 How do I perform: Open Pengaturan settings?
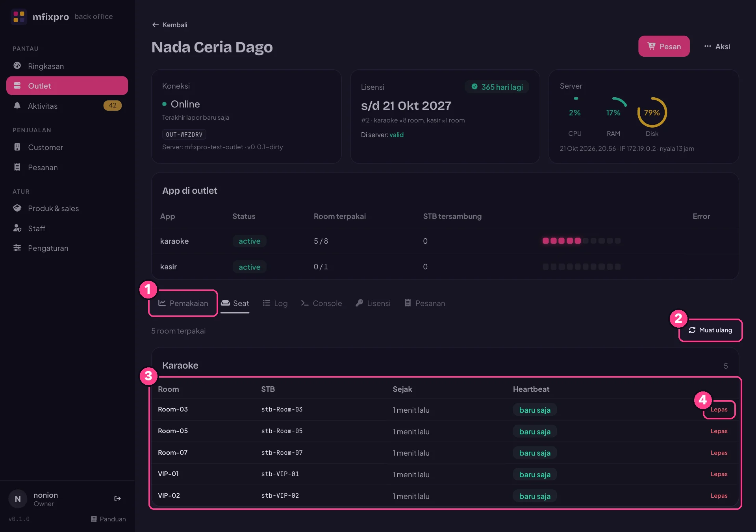[67, 248]
